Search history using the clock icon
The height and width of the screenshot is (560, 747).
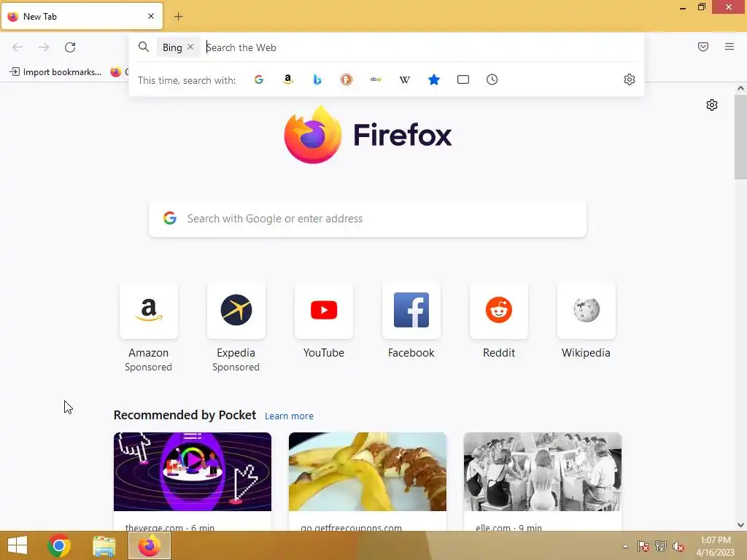[492, 79]
